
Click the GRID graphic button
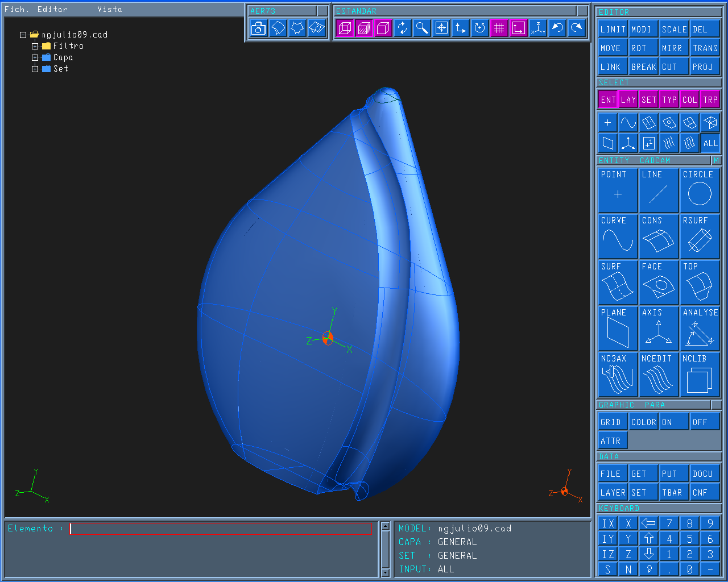(613, 422)
